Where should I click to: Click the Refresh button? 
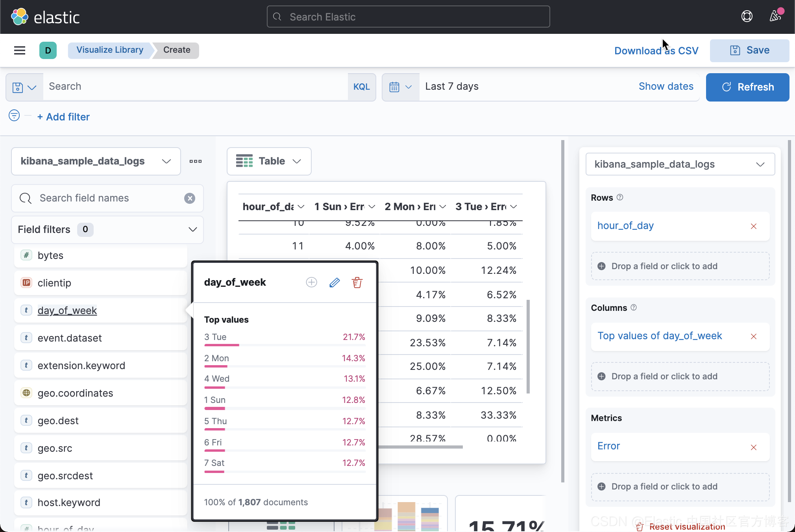(747, 87)
